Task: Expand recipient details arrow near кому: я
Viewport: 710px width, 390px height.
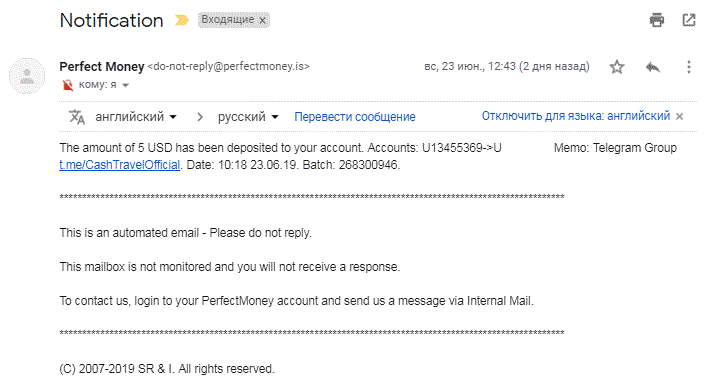Action: tap(125, 85)
